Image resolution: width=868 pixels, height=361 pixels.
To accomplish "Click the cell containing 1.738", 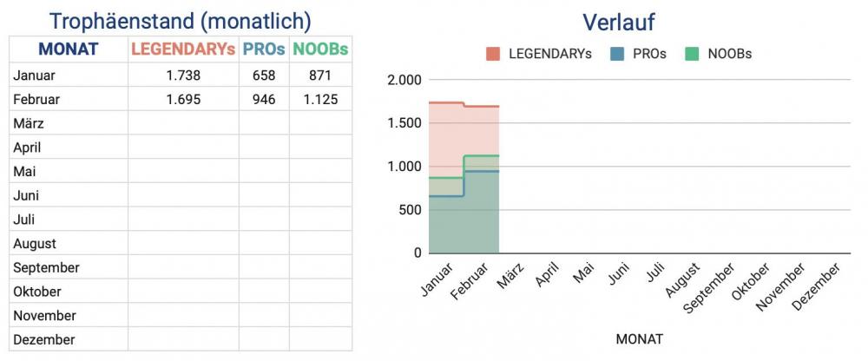I will click(183, 75).
